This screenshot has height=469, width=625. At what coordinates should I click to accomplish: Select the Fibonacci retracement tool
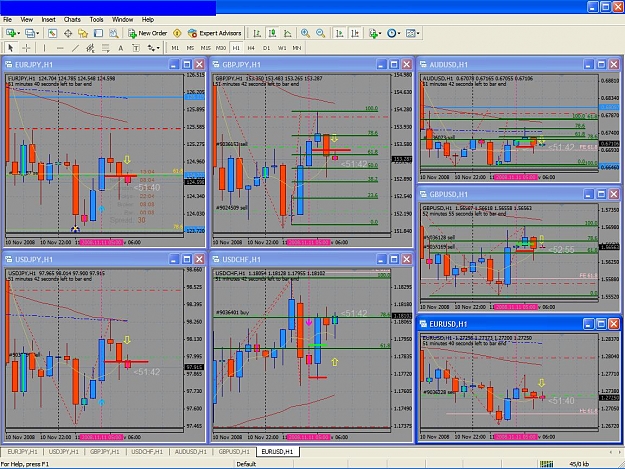[106, 48]
